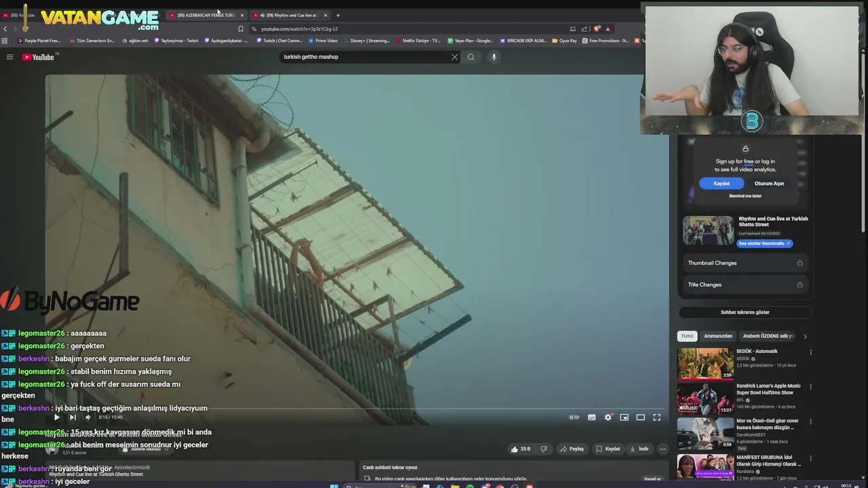Open the BEDÜK - Automatik video thumbnail
Screen dimensions: 868x488
[705, 363]
